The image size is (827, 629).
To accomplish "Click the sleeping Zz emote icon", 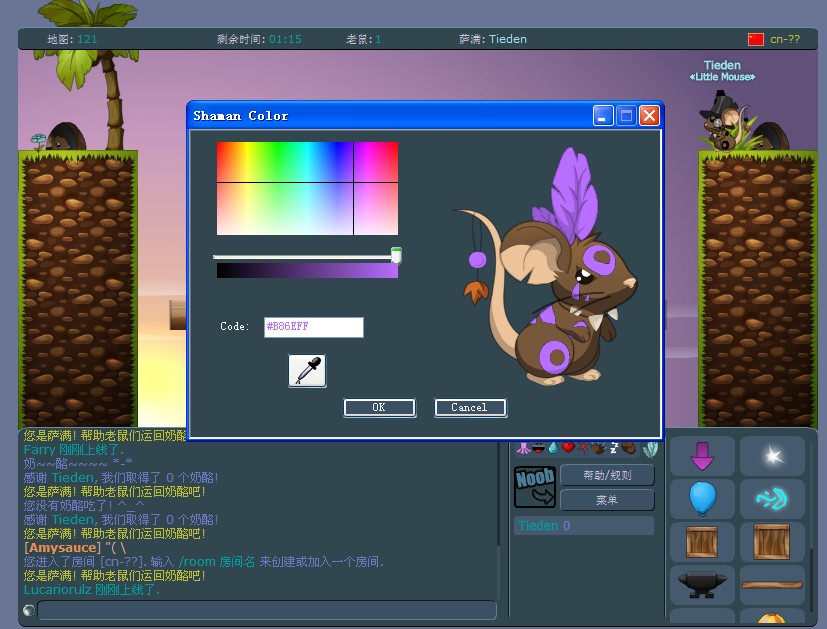I will (614, 448).
